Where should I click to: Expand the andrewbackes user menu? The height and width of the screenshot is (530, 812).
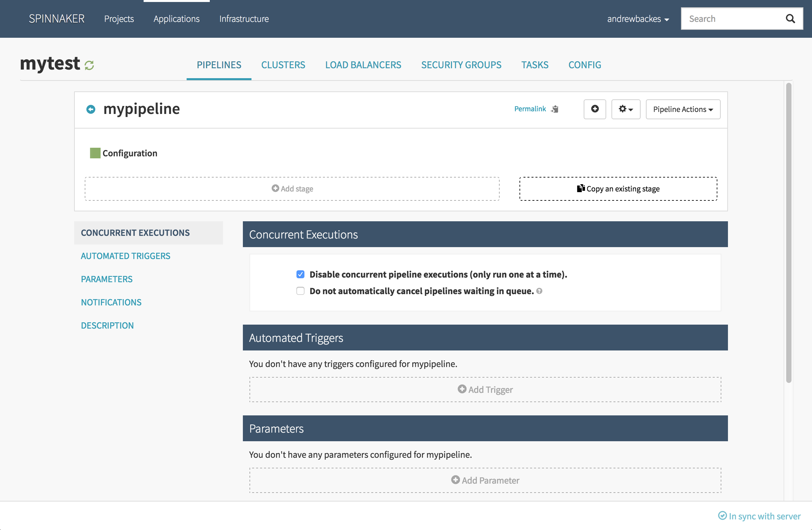(638, 19)
